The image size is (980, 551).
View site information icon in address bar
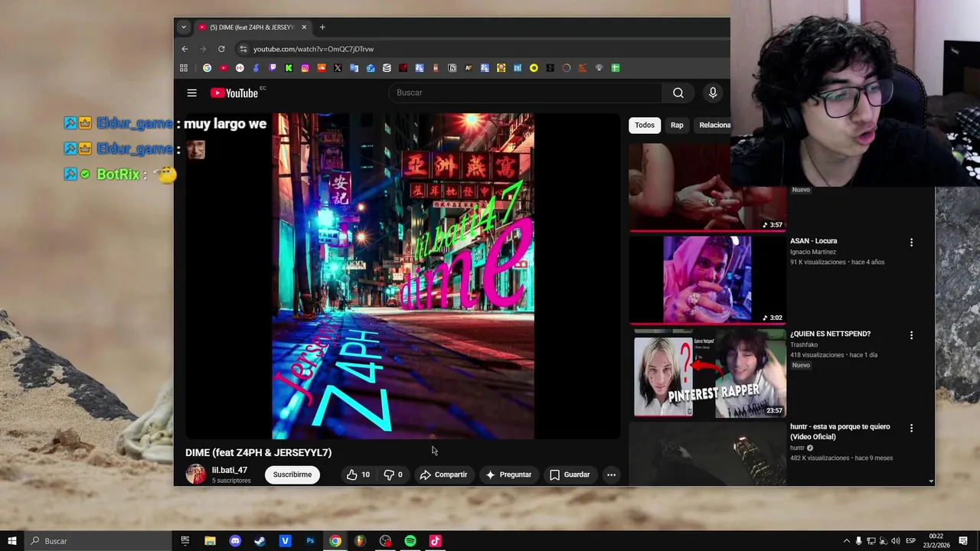coord(243,49)
